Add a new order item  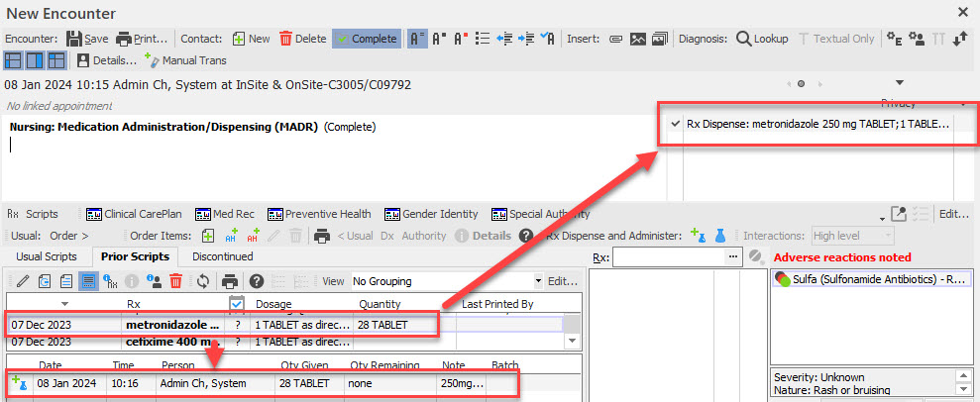point(209,236)
